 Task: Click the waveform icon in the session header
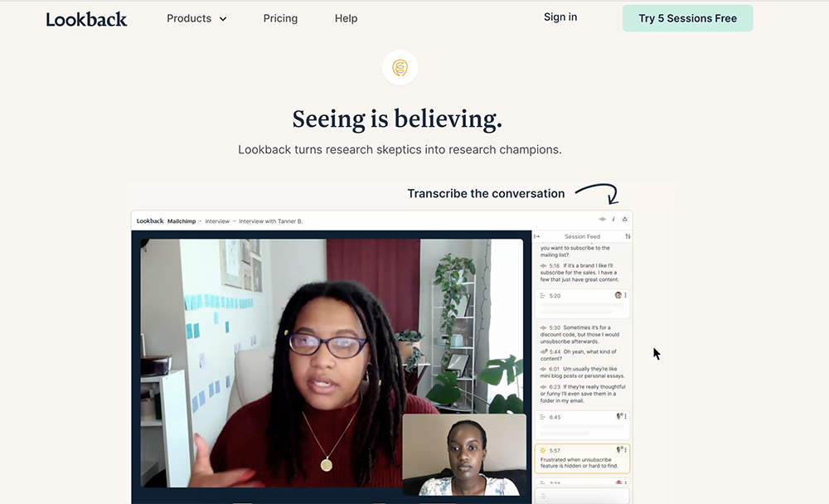click(x=602, y=219)
